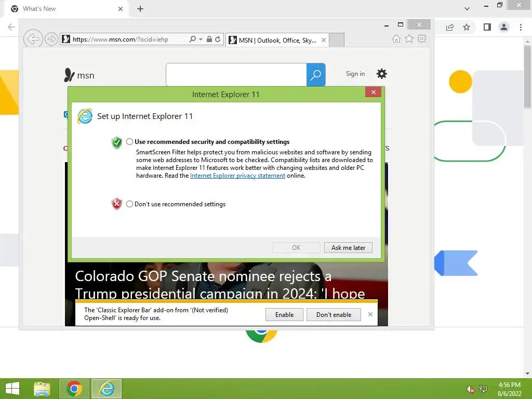Click the IE Home icon
This screenshot has height=399, width=532.
coord(396,38)
